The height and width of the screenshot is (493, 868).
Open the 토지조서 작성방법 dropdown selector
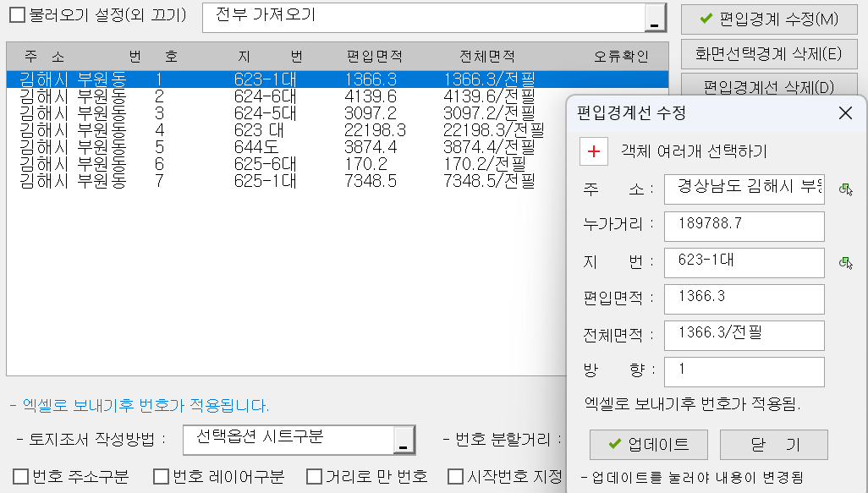pyautogui.click(x=404, y=441)
